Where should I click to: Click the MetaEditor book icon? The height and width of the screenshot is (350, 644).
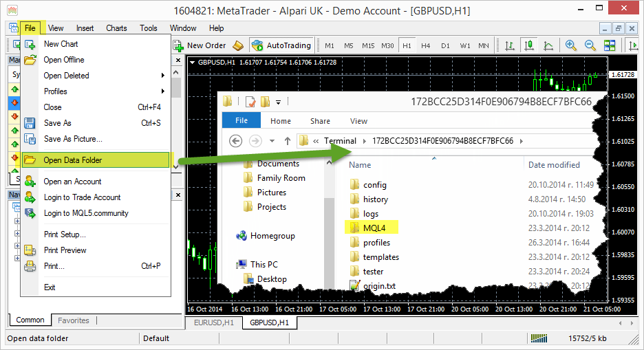pyautogui.click(x=238, y=45)
